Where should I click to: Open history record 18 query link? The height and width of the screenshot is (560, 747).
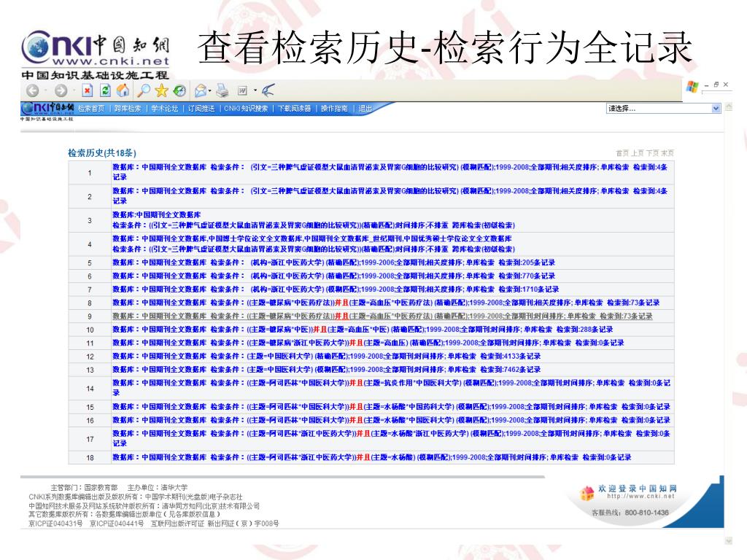371,457
